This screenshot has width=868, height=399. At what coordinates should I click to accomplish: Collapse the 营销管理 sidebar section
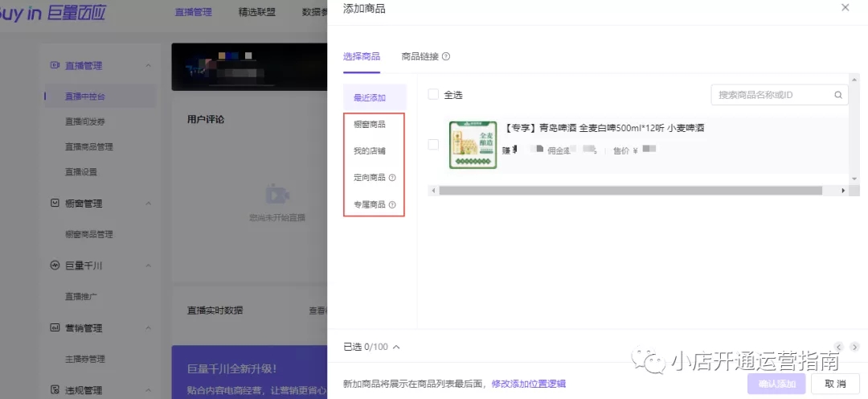tap(149, 327)
